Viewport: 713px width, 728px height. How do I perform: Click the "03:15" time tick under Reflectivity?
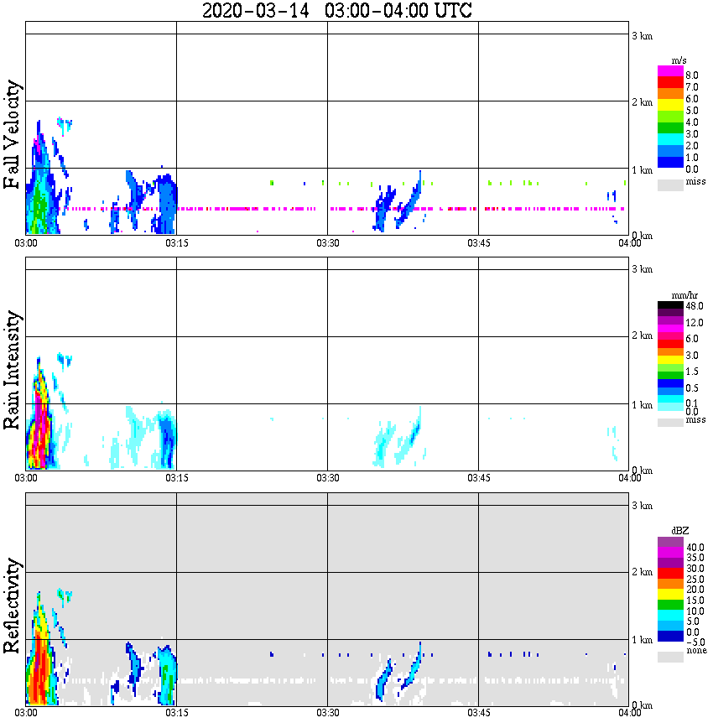tap(176, 713)
